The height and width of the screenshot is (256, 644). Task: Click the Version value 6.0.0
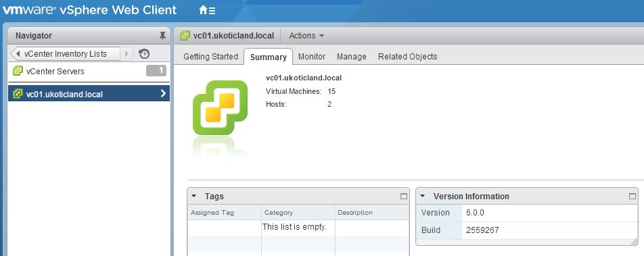(x=475, y=213)
